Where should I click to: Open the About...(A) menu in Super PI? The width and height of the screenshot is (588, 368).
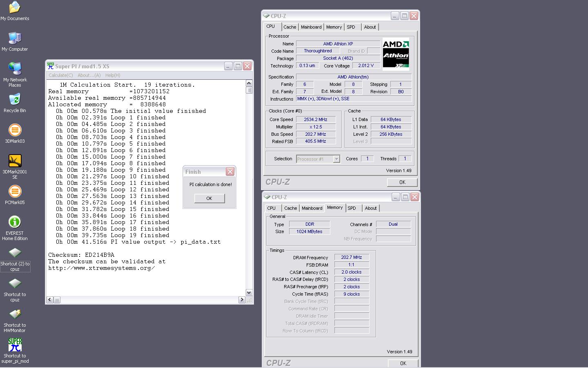tap(89, 75)
